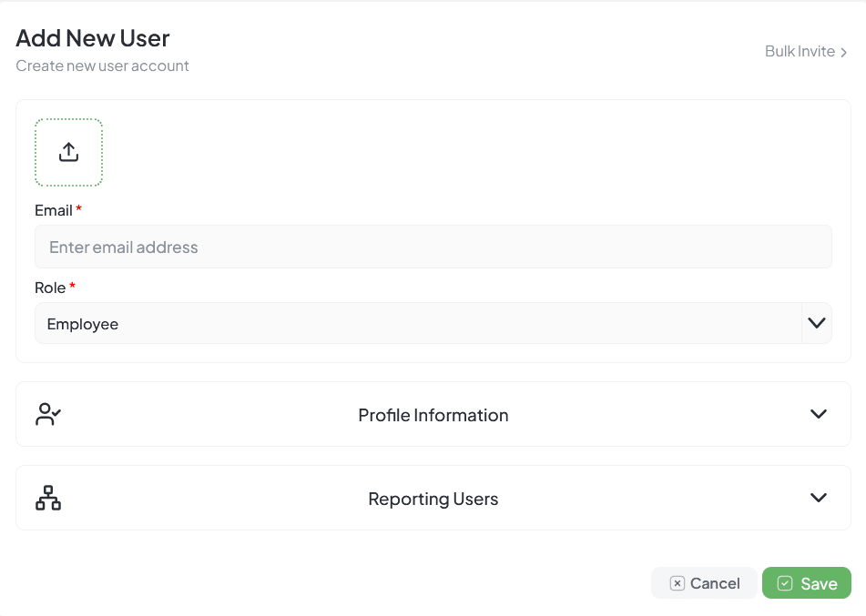Click the arrow icon next to Bulk Invite

coord(844,53)
